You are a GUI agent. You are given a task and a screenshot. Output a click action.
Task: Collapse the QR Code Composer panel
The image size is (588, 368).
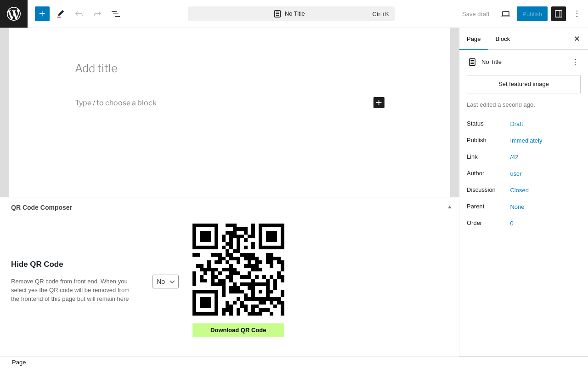pyautogui.click(x=450, y=207)
